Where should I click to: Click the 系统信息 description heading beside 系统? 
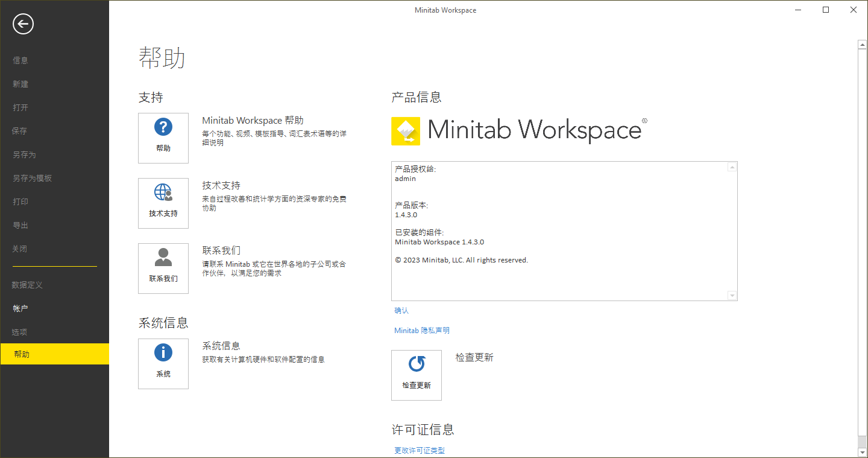(x=221, y=346)
